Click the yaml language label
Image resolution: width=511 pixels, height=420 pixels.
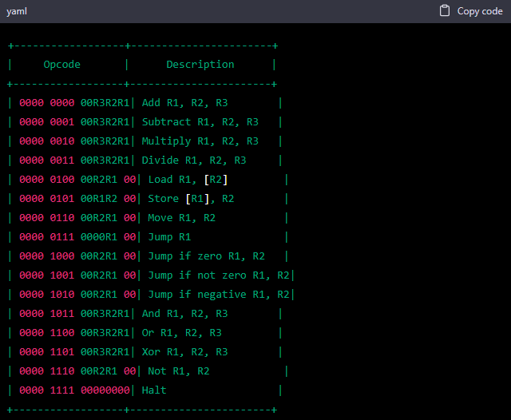coord(17,11)
